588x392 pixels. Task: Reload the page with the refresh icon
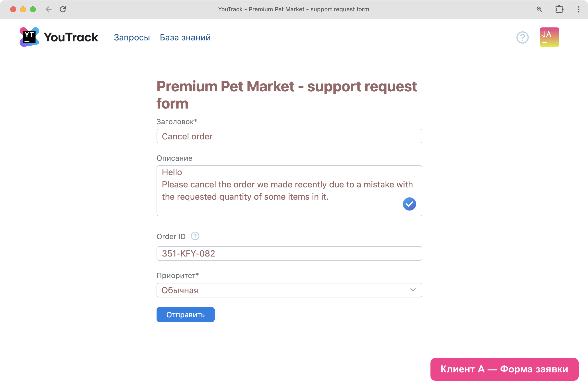[63, 9]
